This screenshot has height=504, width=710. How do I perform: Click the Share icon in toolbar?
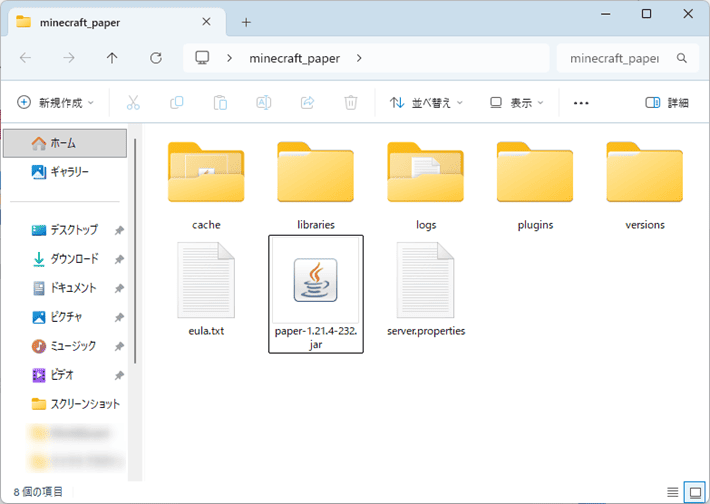[307, 103]
